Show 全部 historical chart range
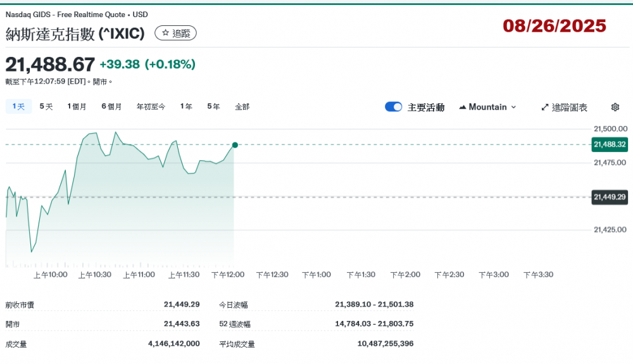 242,106
